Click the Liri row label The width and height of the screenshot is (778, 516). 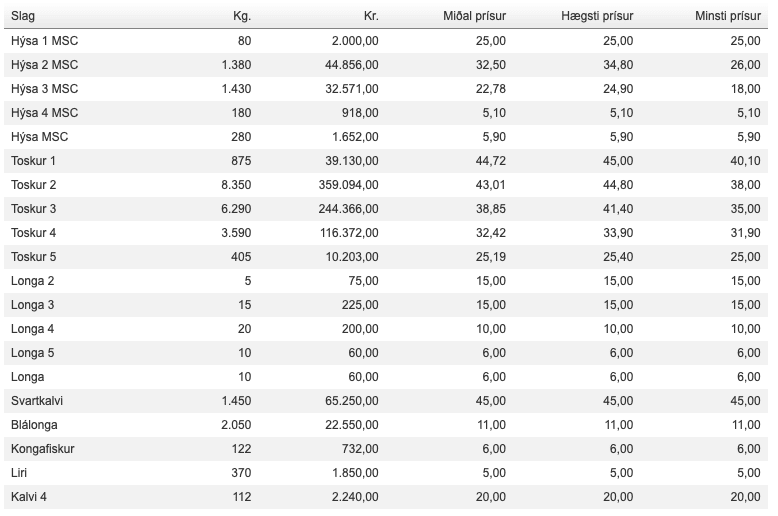19,473
